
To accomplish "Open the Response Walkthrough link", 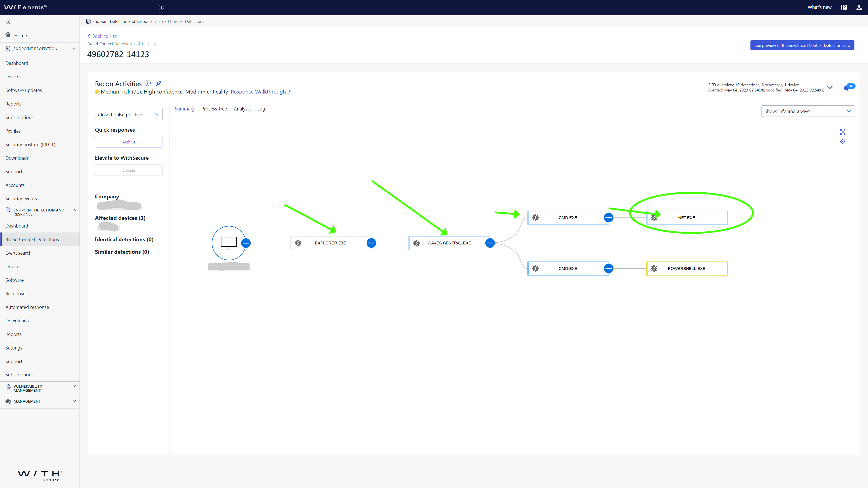I will click(x=260, y=91).
